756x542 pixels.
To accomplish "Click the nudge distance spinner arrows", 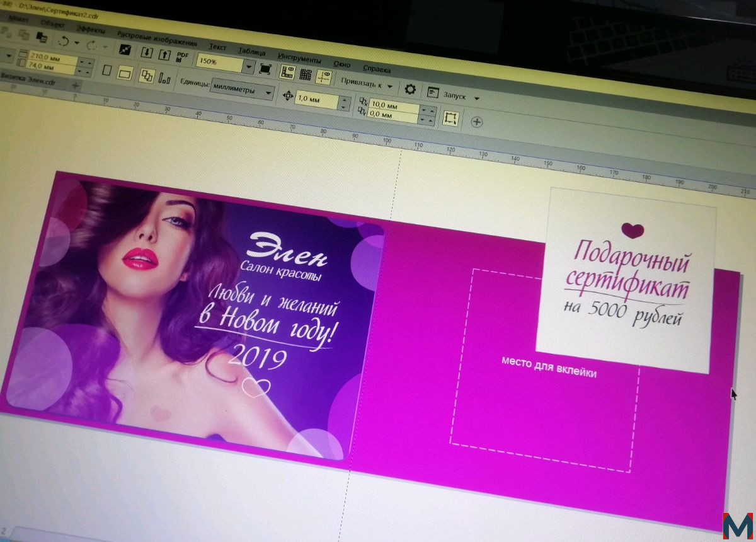I will (344, 103).
